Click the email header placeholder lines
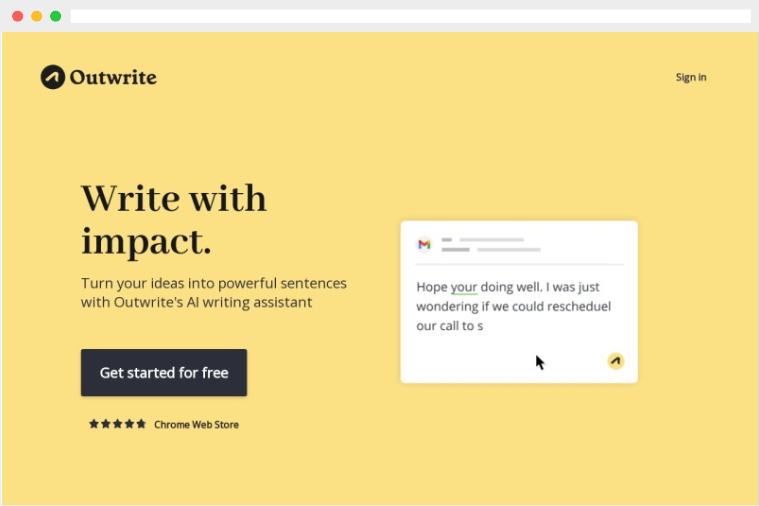Image resolution: width=759 pixels, height=506 pixels. point(491,245)
